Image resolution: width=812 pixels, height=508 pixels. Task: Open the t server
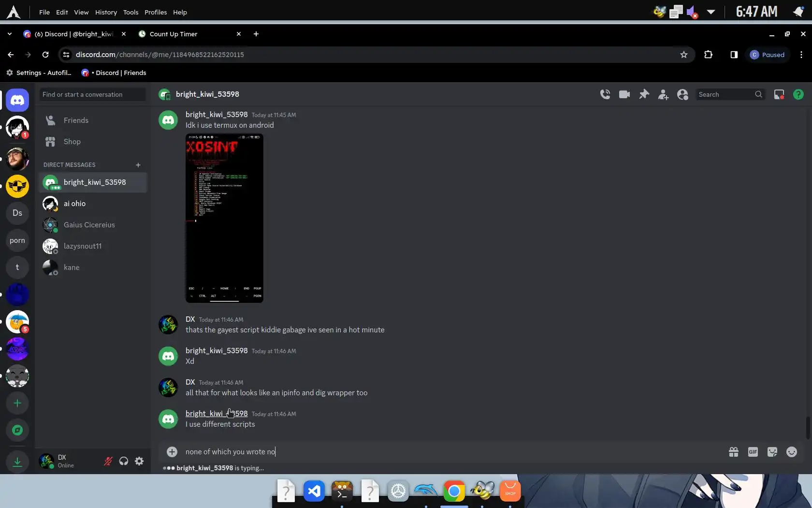pos(17,267)
